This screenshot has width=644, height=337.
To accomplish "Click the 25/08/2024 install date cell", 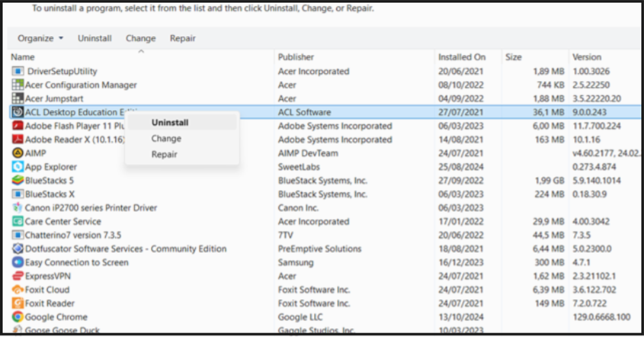I will 461,167.
